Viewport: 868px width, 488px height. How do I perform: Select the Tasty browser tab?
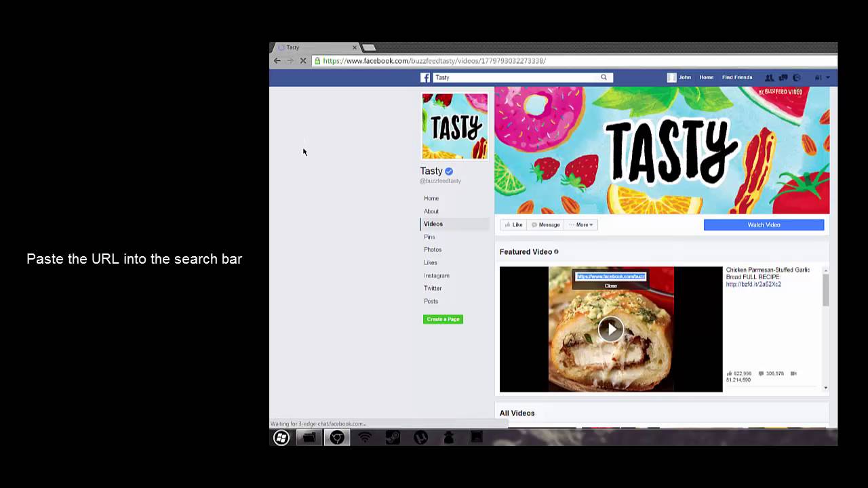click(315, 47)
